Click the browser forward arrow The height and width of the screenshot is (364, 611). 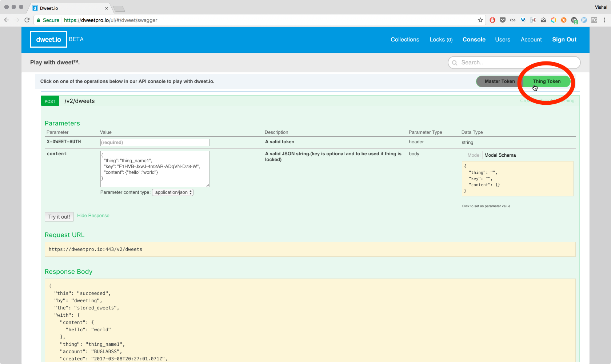click(x=17, y=20)
